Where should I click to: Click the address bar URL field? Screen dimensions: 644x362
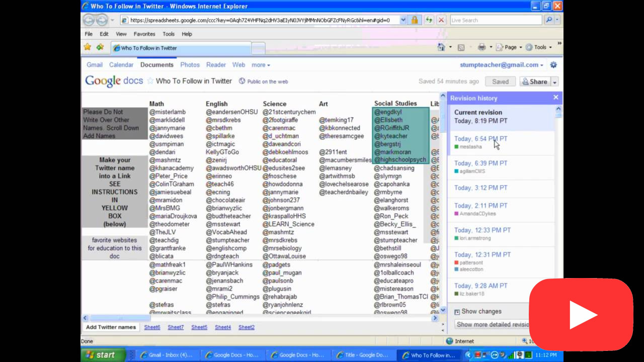pos(260,20)
